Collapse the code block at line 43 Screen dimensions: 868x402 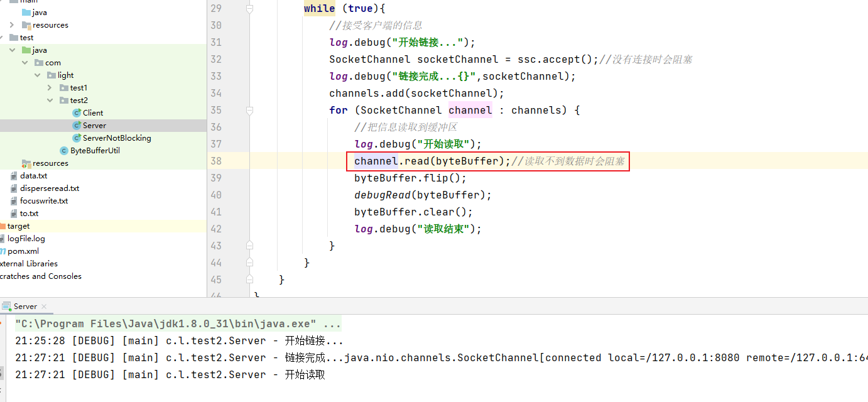250,246
